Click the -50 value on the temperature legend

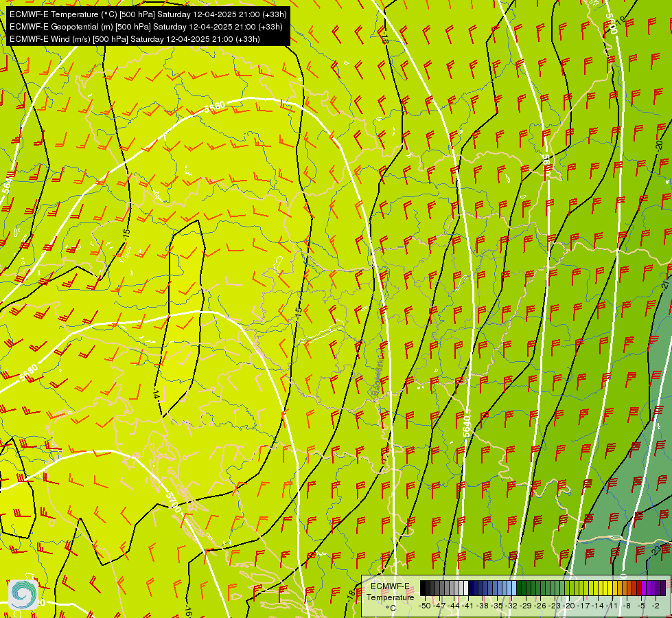pos(425,606)
